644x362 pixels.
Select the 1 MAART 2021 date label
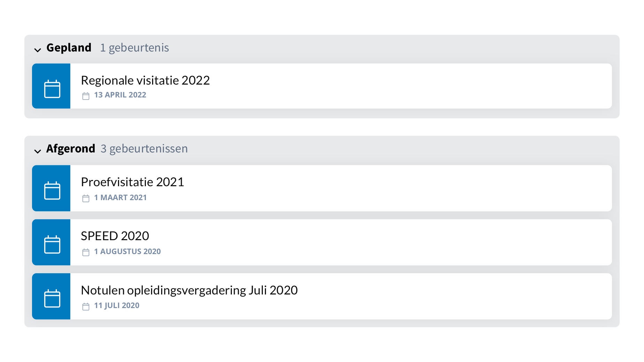click(x=120, y=198)
